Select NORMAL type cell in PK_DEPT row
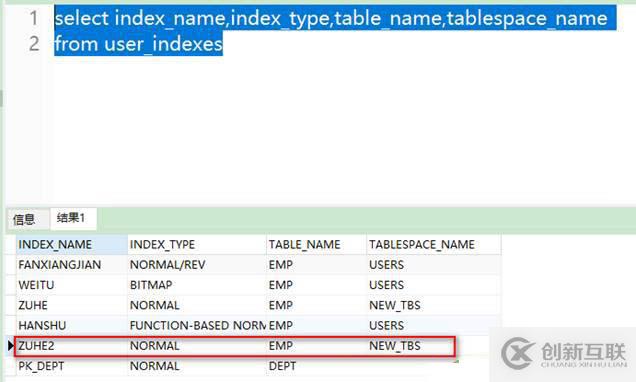The image size is (636, 382). [197, 366]
